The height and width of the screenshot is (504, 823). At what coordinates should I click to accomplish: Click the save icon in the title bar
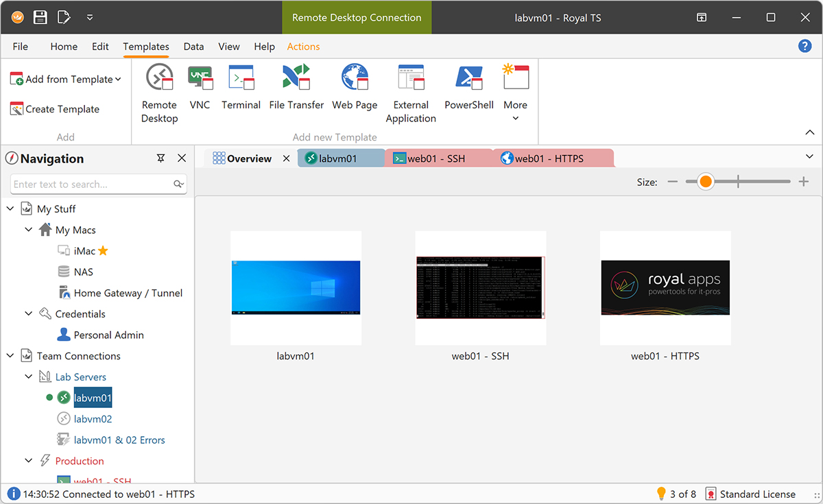40,17
